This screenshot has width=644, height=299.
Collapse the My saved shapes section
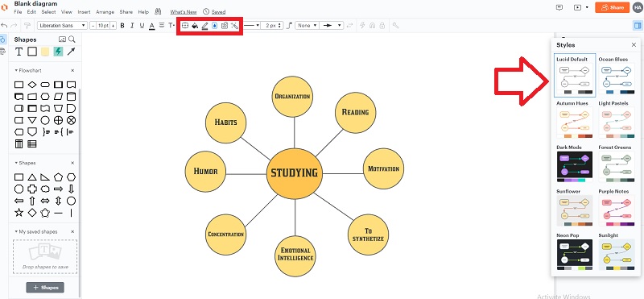[16, 232]
